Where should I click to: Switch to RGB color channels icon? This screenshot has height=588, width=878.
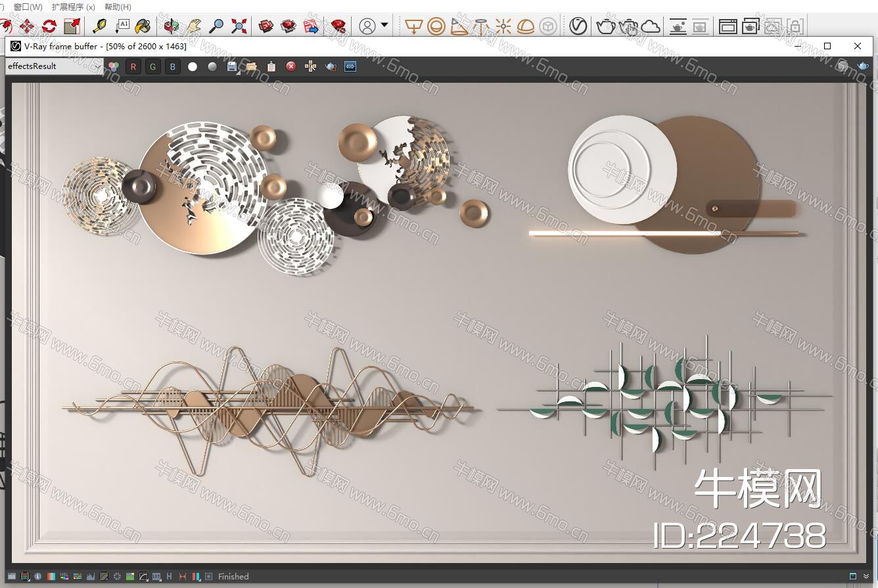114,66
